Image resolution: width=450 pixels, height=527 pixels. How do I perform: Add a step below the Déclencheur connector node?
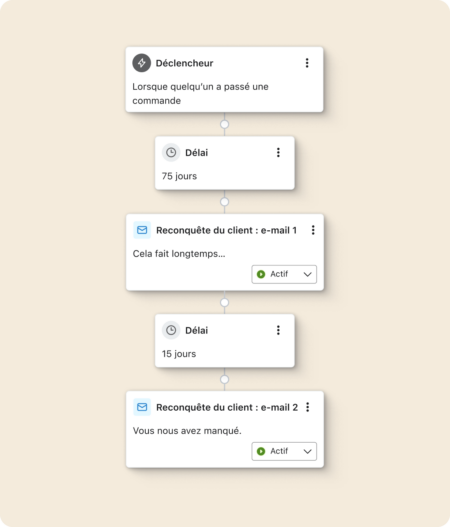[224, 124]
